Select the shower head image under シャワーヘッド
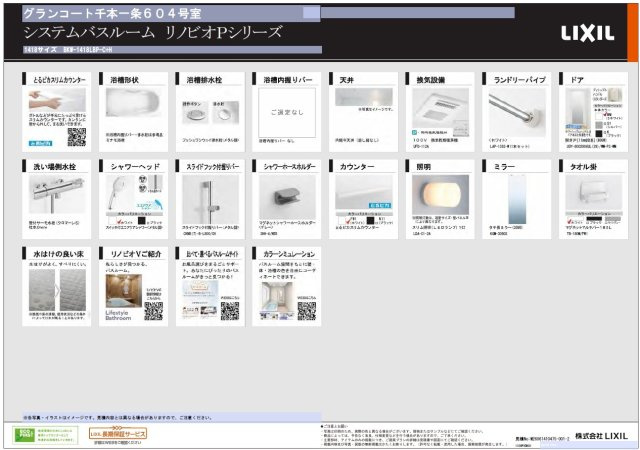The height and width of the screenshot is (450, 640). 120,193
